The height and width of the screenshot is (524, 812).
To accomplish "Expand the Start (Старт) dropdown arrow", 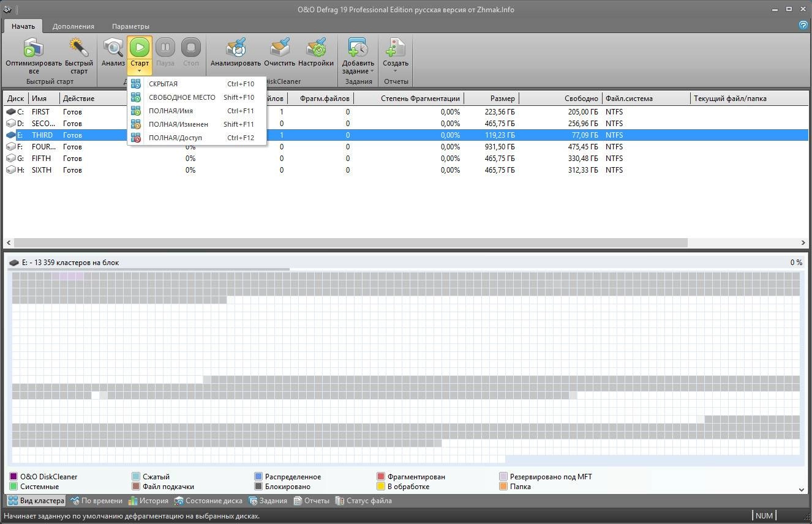I will 140,71.
